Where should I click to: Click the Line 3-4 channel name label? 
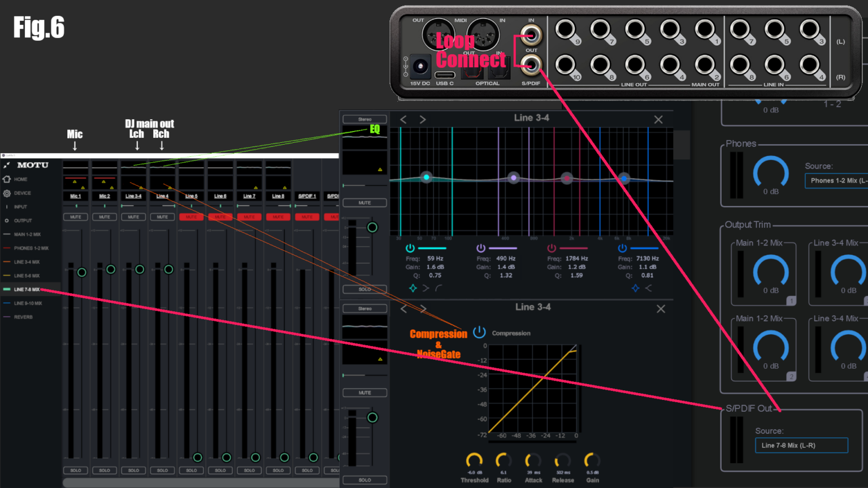coord(133,196)
